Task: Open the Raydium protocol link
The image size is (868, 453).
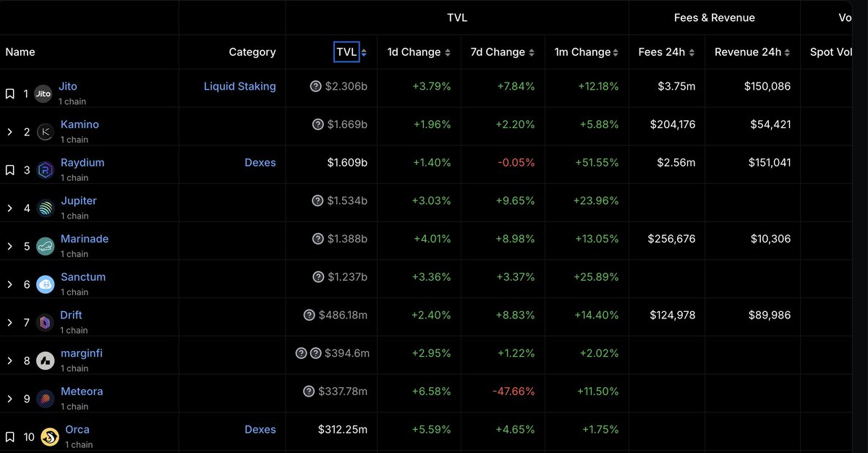Action: [82, 163]
